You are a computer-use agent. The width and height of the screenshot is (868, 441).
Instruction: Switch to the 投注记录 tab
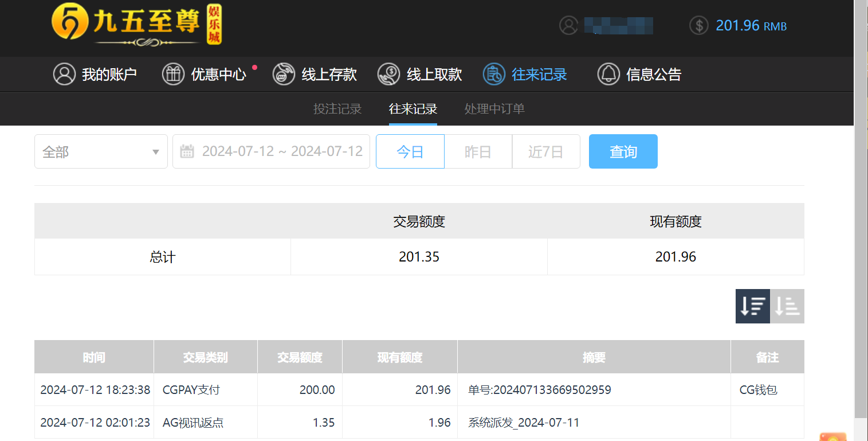tap(338, 109)
